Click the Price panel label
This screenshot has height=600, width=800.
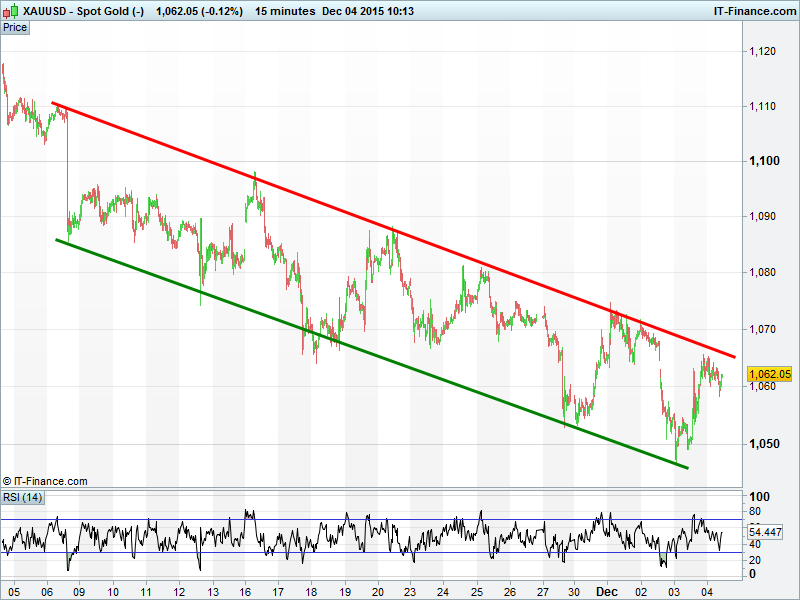15,27
